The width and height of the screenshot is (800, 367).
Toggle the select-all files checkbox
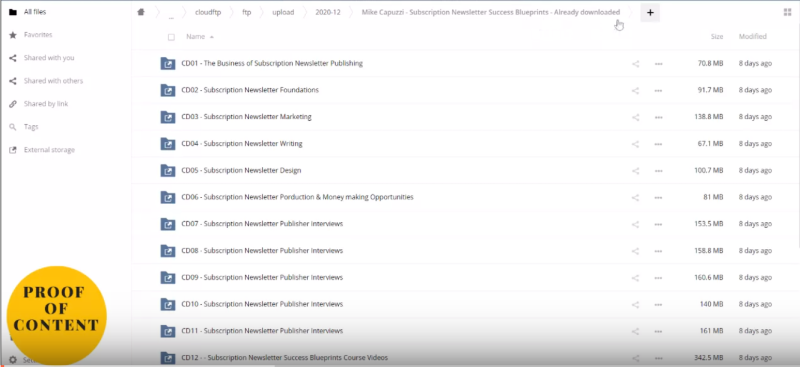[171, 37]
